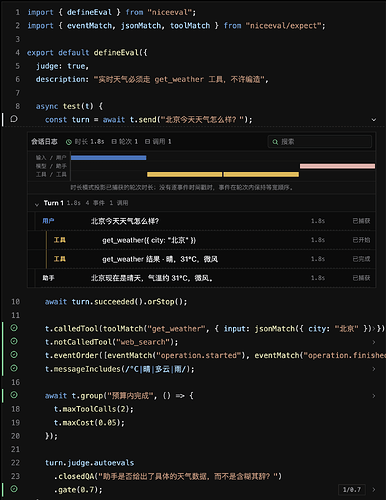Click the pass icon beside t.eventOrder line
The width and height of the screenshot is (386, 500).
click(x=14, y=355)
